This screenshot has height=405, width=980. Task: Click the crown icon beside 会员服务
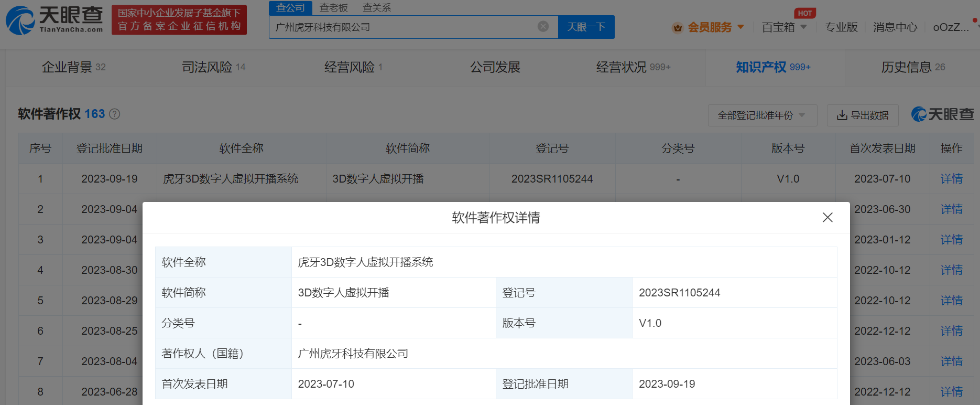click(678, 27)
